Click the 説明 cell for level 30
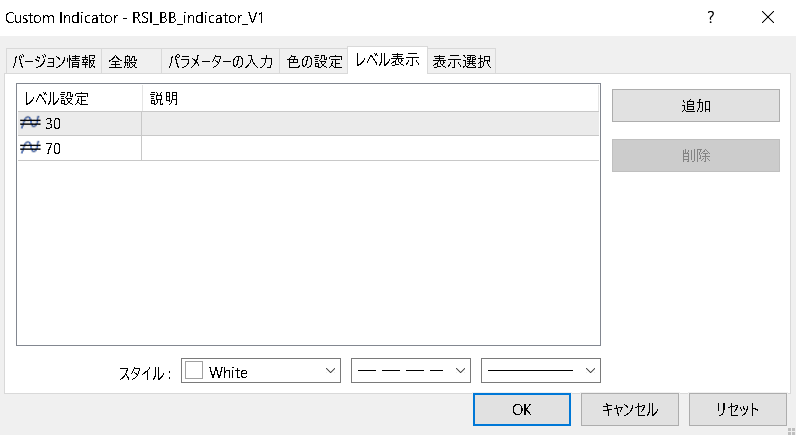Image resolution: width=796 pixels, height=435 pixels. [370, 123]
